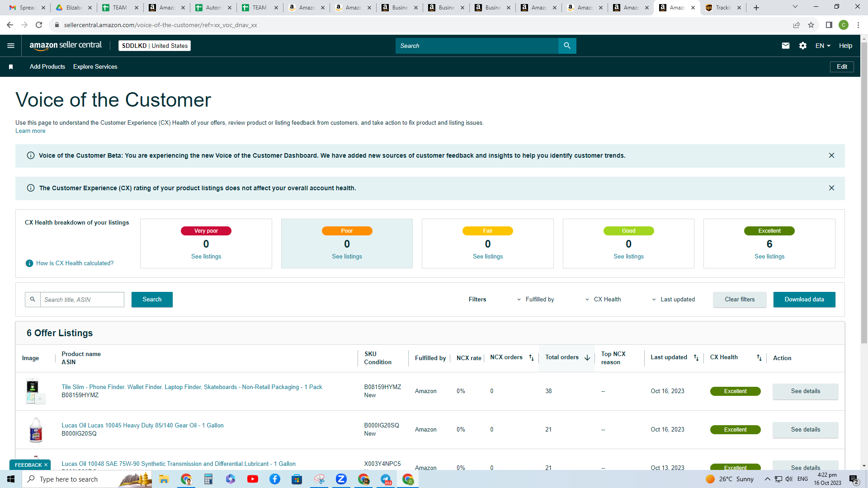Expand the Last updated filter dropdown
This screenshot has width=868, height=488.
click(673, 300)
